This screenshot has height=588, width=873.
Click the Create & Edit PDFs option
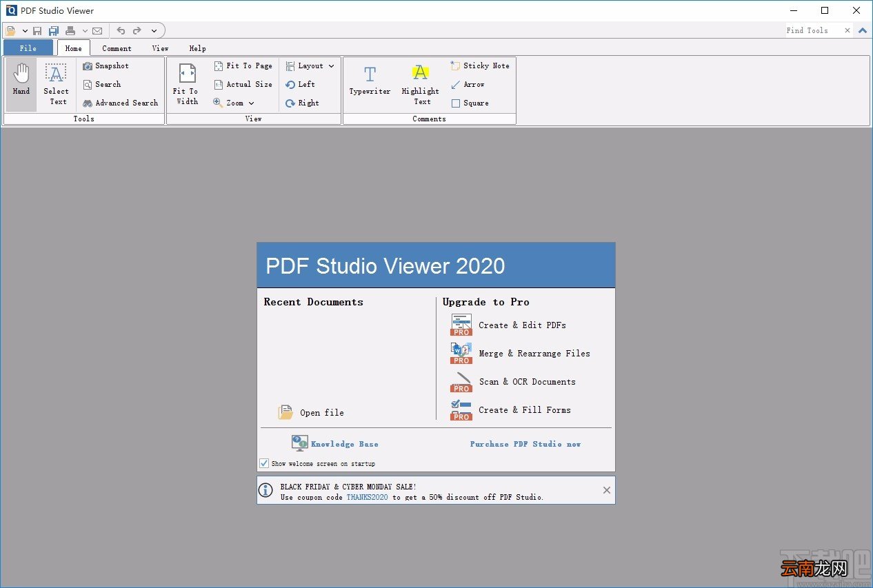pos(508,325)
